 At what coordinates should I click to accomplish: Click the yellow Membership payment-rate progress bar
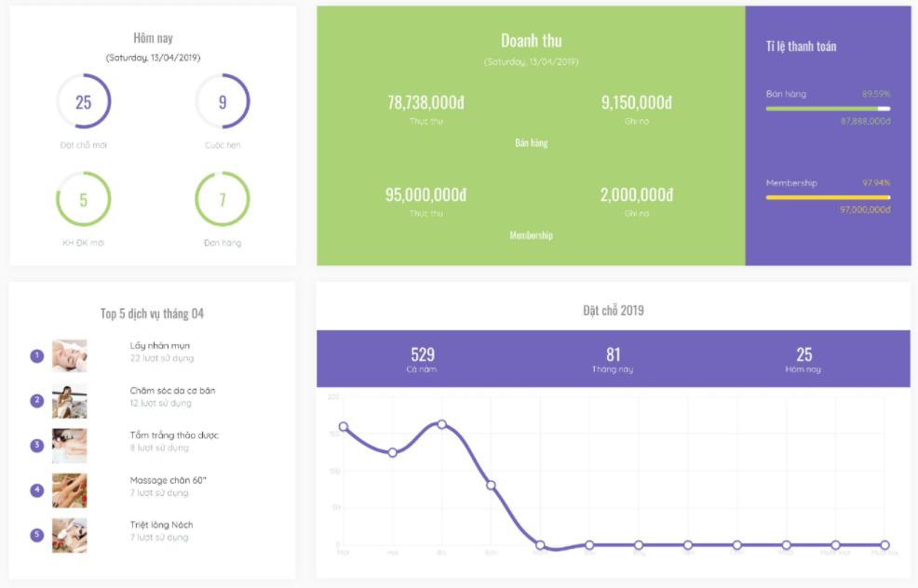click(x=828, y=197)
